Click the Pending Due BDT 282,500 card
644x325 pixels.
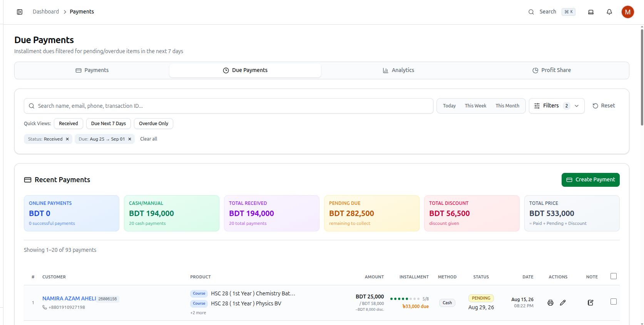[x=372, y=213]
